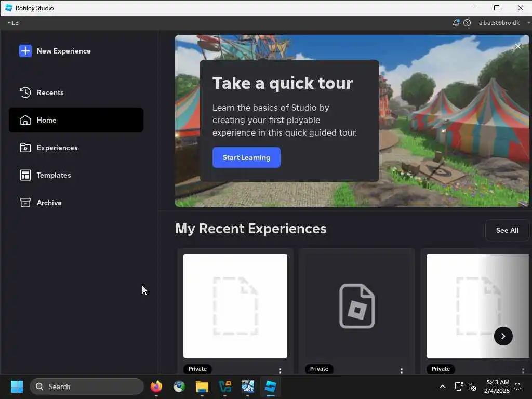Dismiss the quick tour banner
Screen dimensions: 532x399
(518, 46)
